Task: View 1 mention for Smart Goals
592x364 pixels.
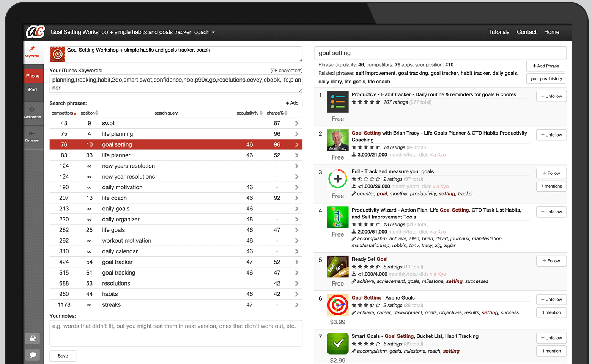Action: [x=551, y=351]
